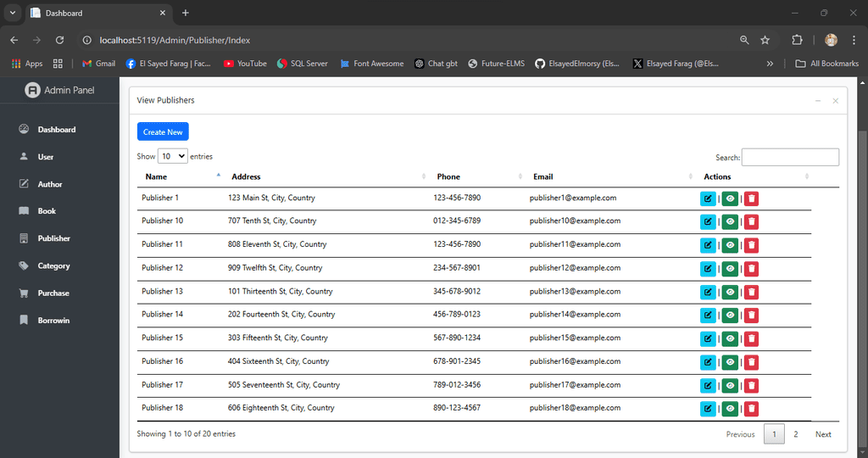This screenshot has width=868, height=458.
Task: View Publisher 15 with green eye button
Action: (730, 339)
